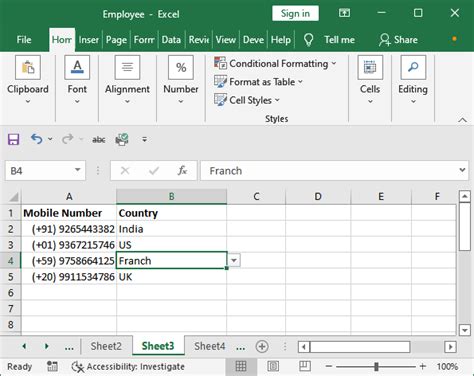Click the Tell me lightbulb icon
This screenshot has height=376, width=474.
click(x=309, y=40)
